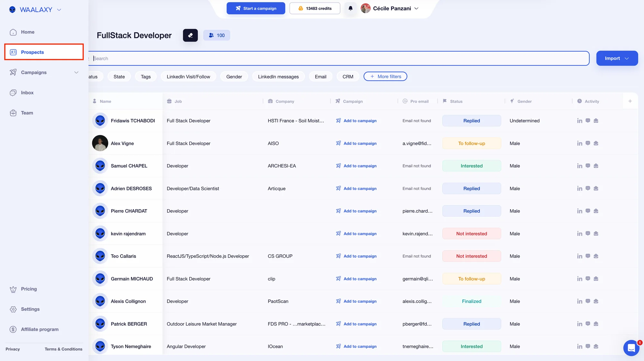Go to Home in the sidebar
The width and height of the screenshot is (644, 361).
click(28, 32)
